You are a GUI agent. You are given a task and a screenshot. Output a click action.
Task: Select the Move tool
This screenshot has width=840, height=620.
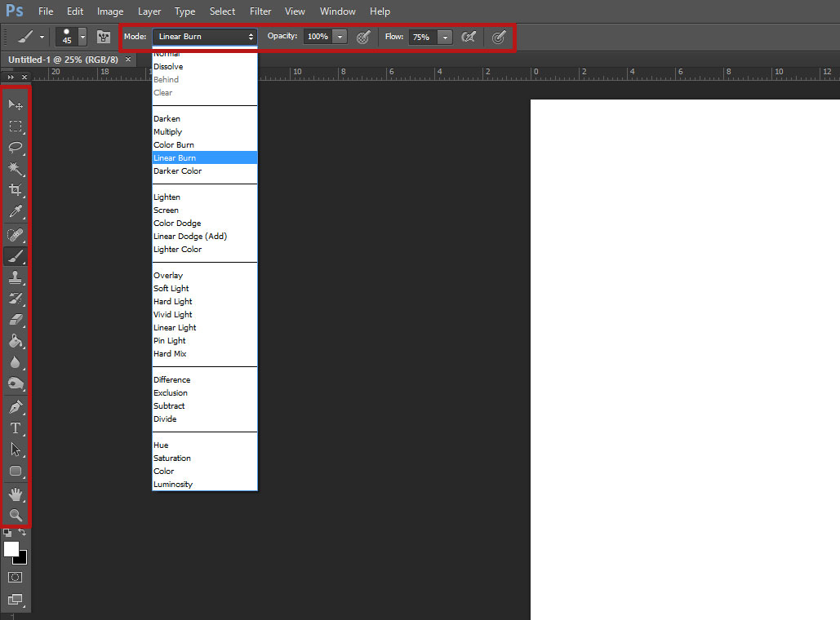click(x=16, y=105)
